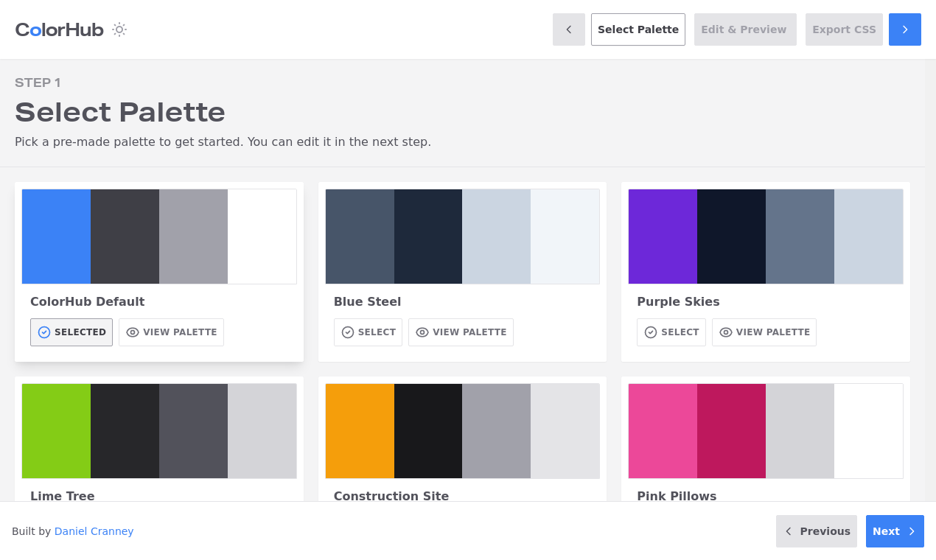Click the chevron inside the Previous button
The width and height of the screenshot is (936, 560).
[x=789, y=531]
